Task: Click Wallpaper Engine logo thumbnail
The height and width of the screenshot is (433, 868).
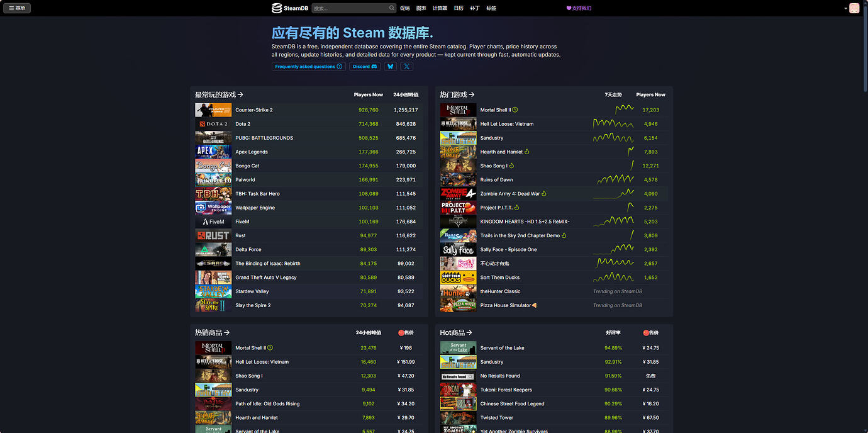Action: pos(213,208)
